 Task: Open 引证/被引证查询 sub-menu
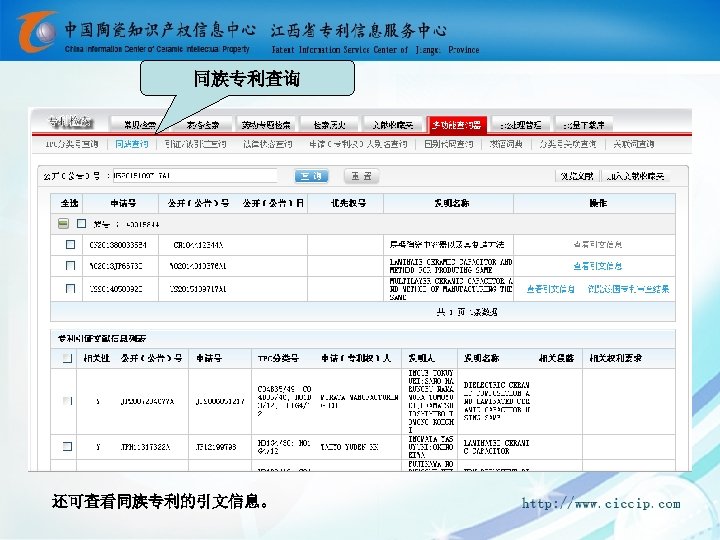tap(196, 144)
